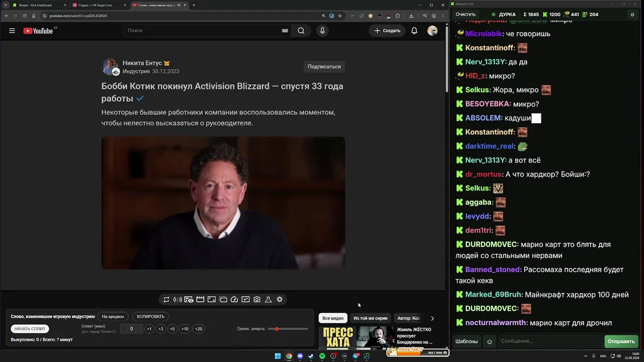This screenshot has width=644, height=362.
Task: Click the flask icon in toolbar
Action: tap(268, 300)
